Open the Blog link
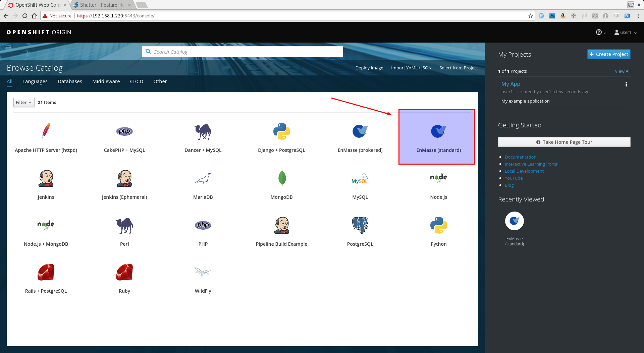644x353 pixels. [x=509, y=185]
